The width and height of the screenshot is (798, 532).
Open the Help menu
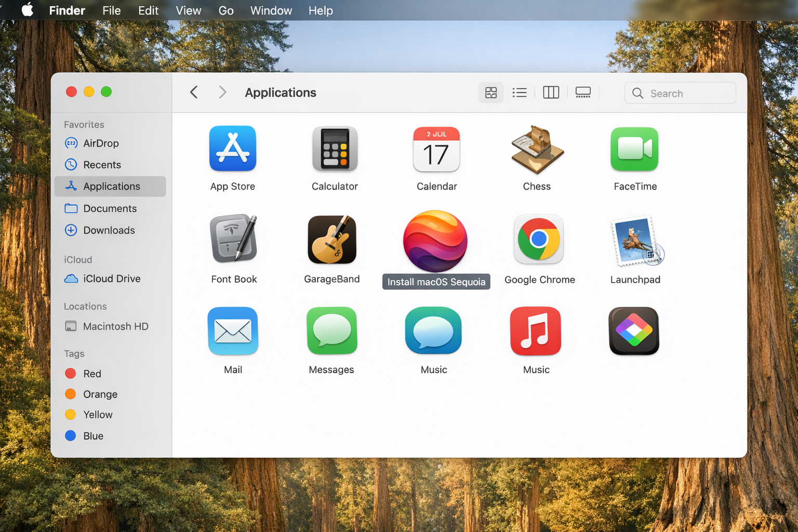[x=321, y=10]
